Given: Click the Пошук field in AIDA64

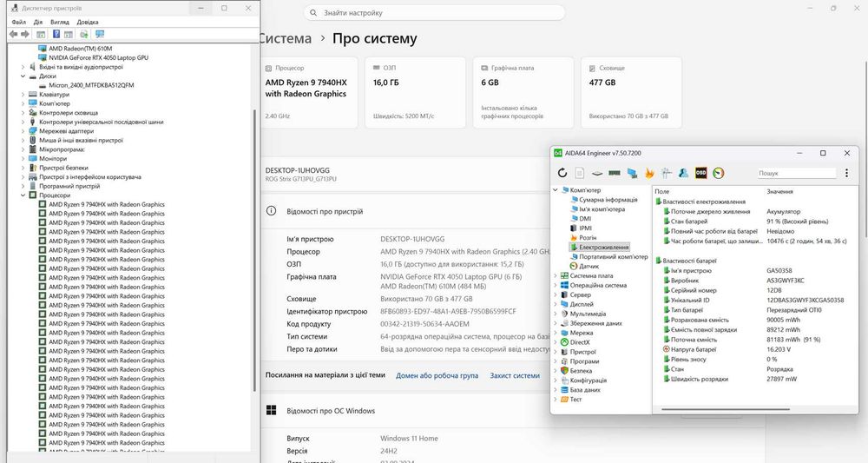Looking at the screenshot, I should pos(796,174).
